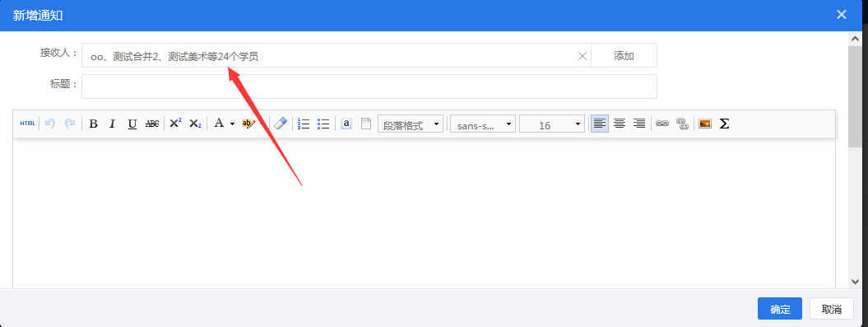Click the 取消 button
The height and width of the screenshot is (327, 868).
tap(832, 309)
